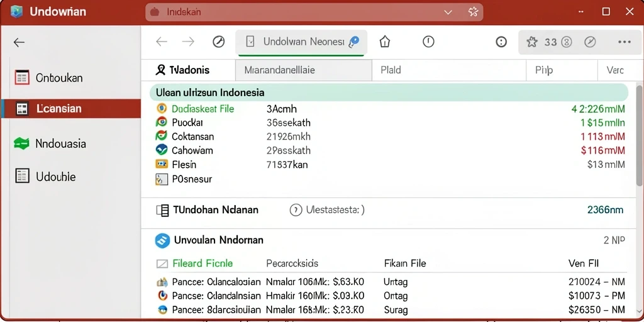Open the three-dot more options menu
This screenshot has height=322, width=644.
[x=625, y=42]
